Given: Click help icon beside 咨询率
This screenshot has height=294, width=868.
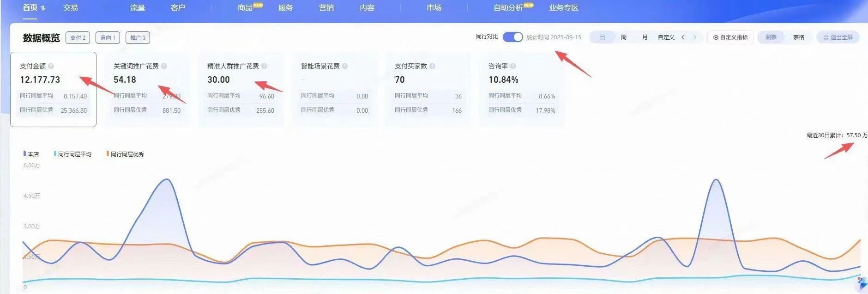Looking at the screenshot, I should [513, 66].
